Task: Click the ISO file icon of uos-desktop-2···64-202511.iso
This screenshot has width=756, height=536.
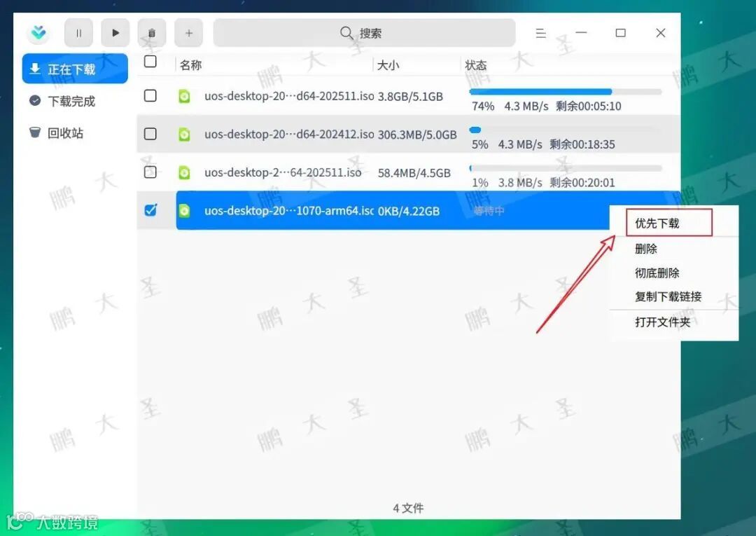Action: point(184,173)
